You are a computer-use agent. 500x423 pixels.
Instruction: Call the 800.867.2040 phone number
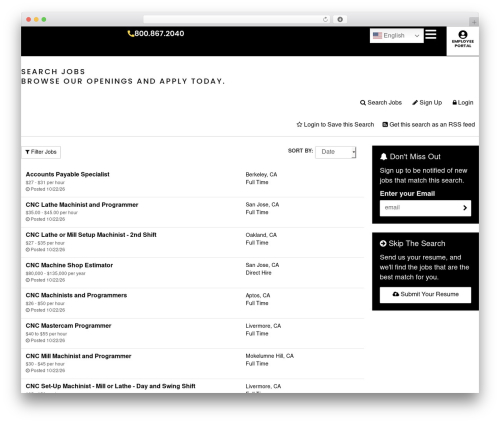(x=159, y=34)
